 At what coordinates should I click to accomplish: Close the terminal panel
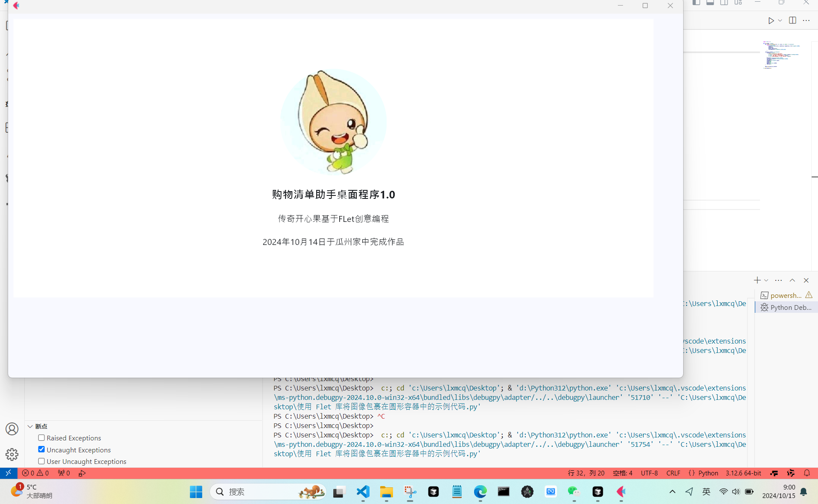point(806,280)
